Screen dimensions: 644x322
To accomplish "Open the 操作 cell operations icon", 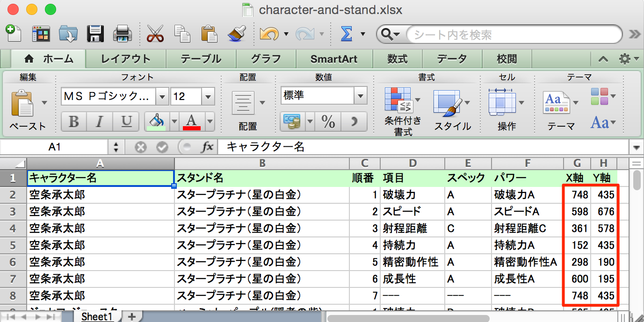I will (501, 102).
